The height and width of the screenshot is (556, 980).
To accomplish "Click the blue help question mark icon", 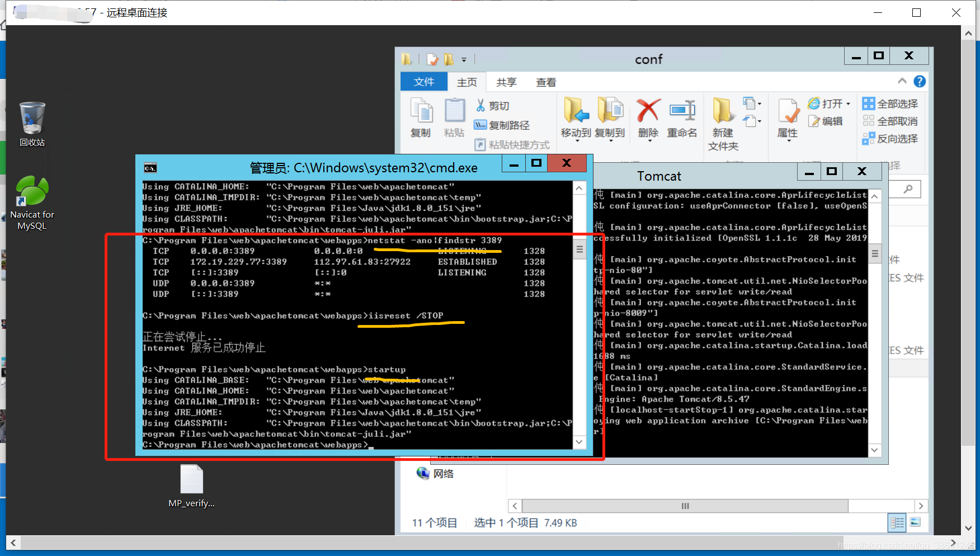I will point(920,82).
